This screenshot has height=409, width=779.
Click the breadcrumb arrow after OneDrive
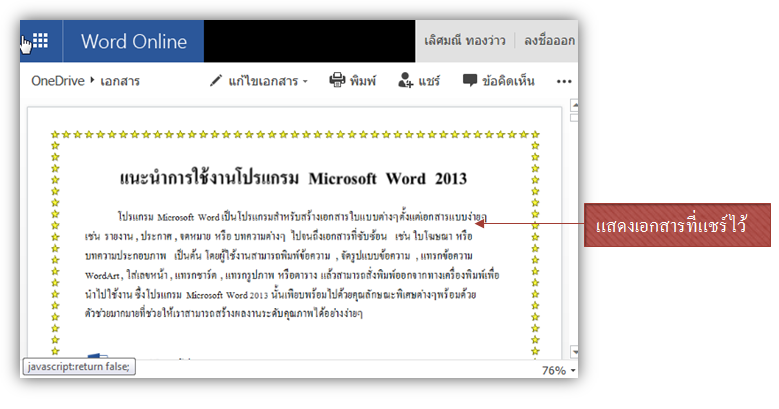[x=92, y=80]
